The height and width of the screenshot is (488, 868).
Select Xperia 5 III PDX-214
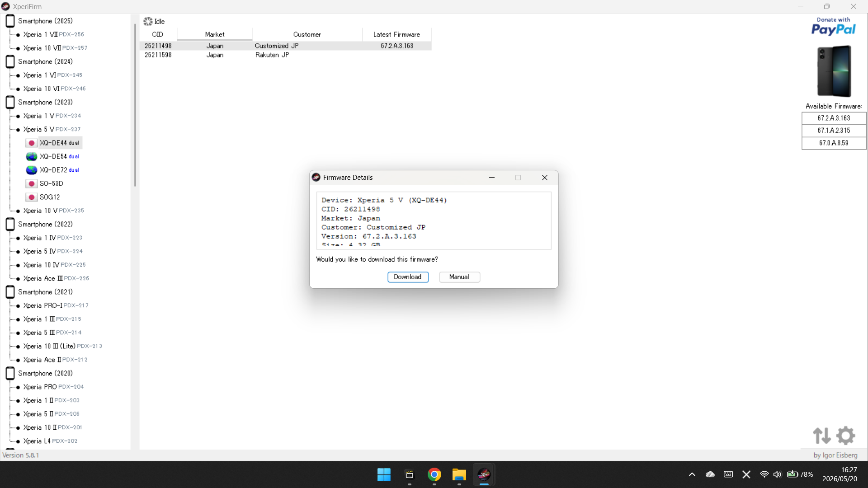tap(52, 333)
